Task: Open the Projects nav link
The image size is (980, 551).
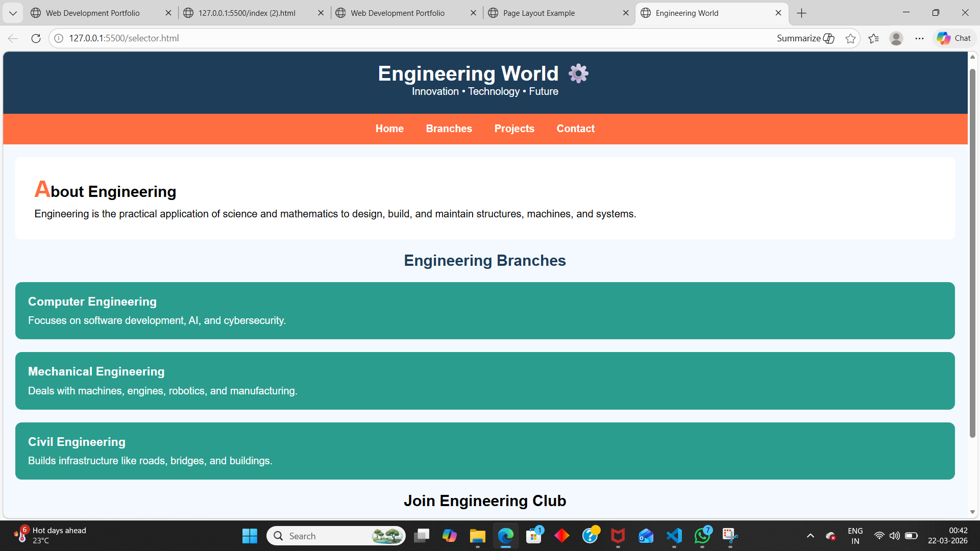Action: 514,129
